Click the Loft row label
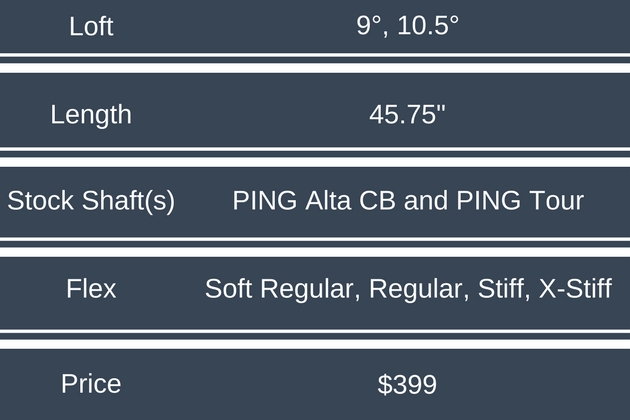Viewport: 630px width, 420px height. click(91, 26)
